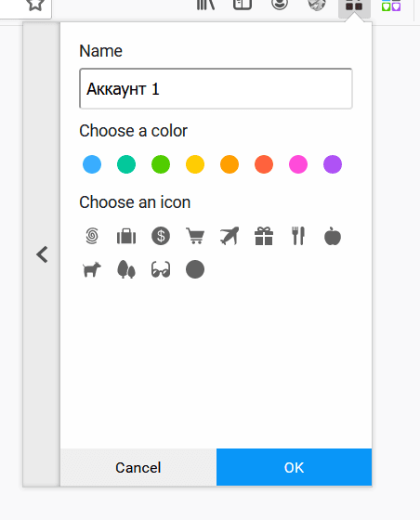Confirm the container with OK
The width and height of the screenshot is (420, 520).
click(294, 467)
